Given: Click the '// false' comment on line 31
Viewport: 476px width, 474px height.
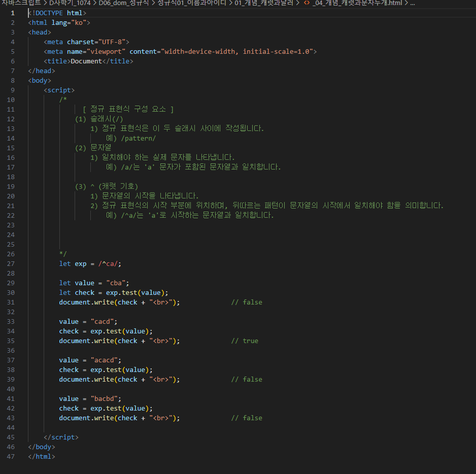Looking at the screenshot, I should point(247,302).
